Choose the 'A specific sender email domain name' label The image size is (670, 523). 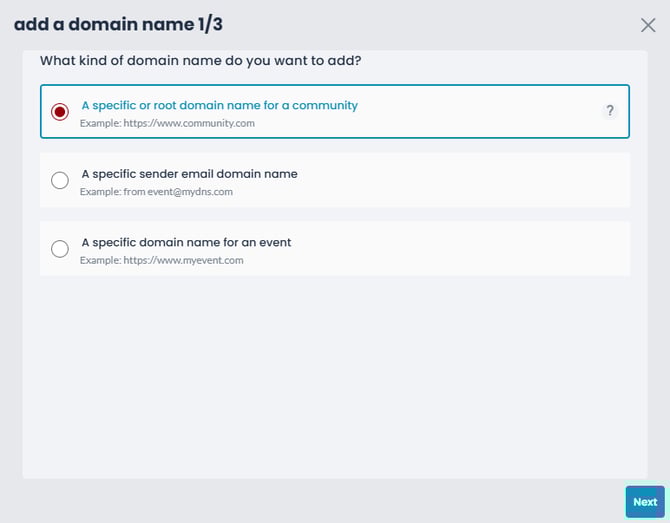pyautogui.click(x=189, y=174)
